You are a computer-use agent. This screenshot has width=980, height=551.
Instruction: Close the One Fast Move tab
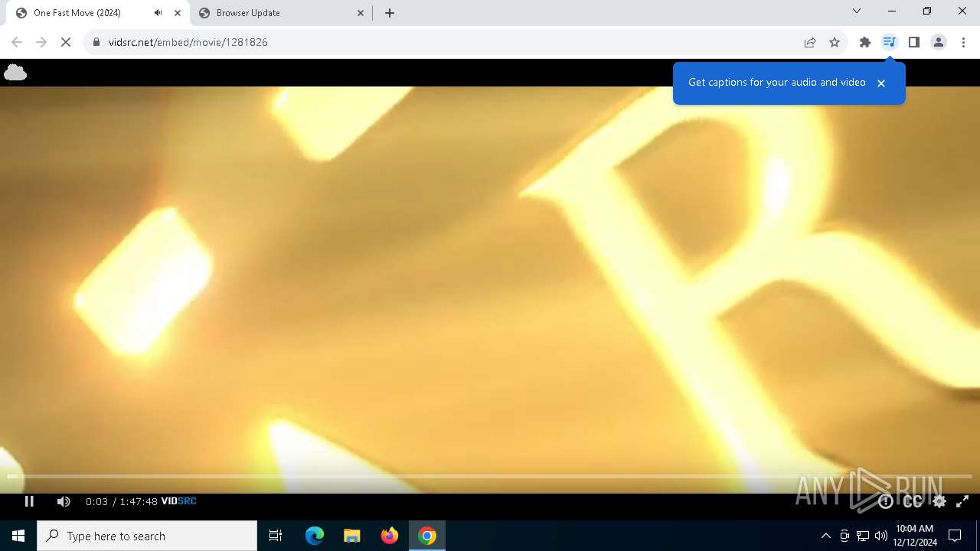pyautogui.click(x=178, y=13)
